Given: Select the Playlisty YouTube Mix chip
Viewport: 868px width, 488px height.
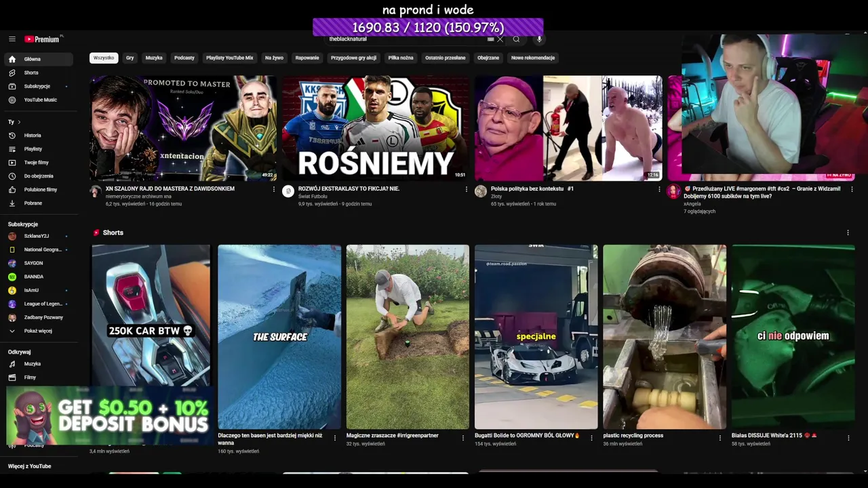Looking at the screenshot, I should pyautogui.click(x=230, y=58).
